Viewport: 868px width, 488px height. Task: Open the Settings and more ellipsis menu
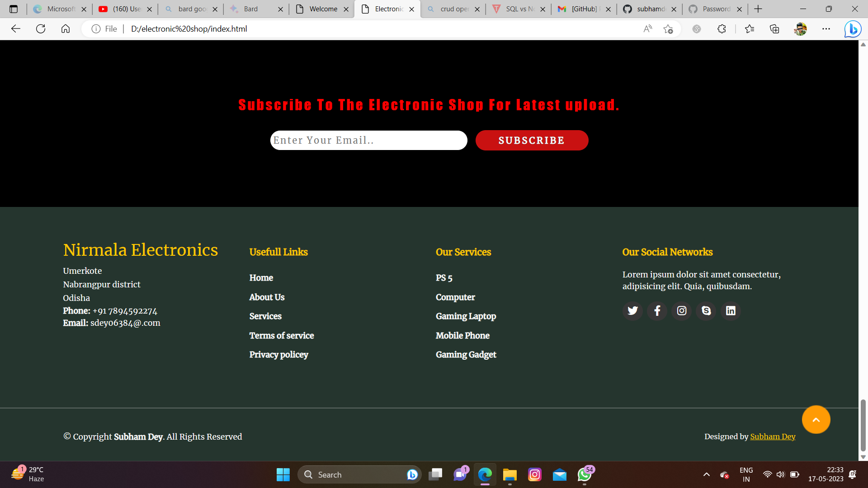(x=826, y=29)
